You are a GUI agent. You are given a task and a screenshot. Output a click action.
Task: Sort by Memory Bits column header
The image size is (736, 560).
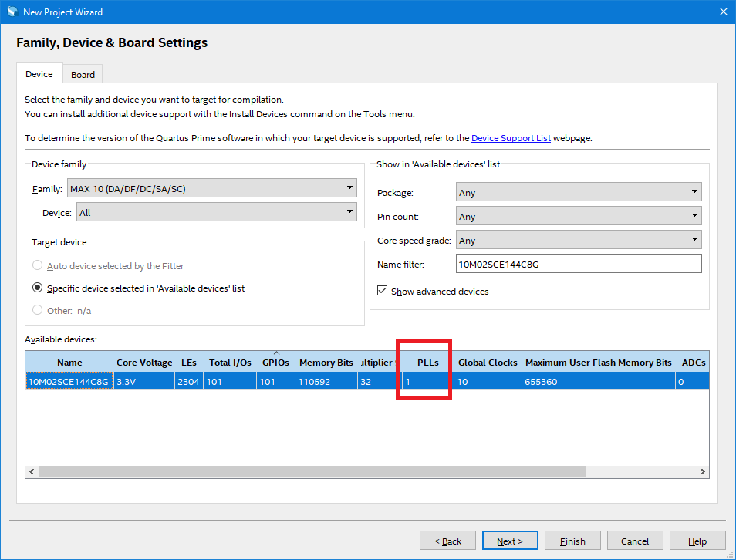click(326, 363)
